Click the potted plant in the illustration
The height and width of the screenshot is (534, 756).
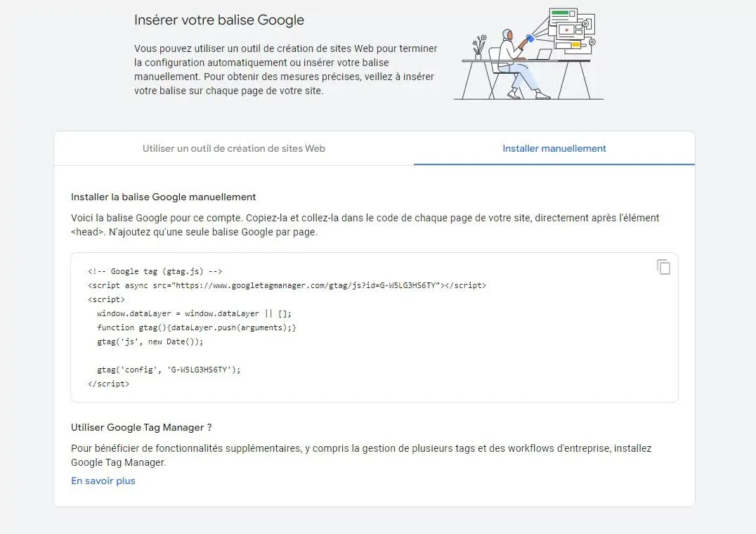point(479,48)
